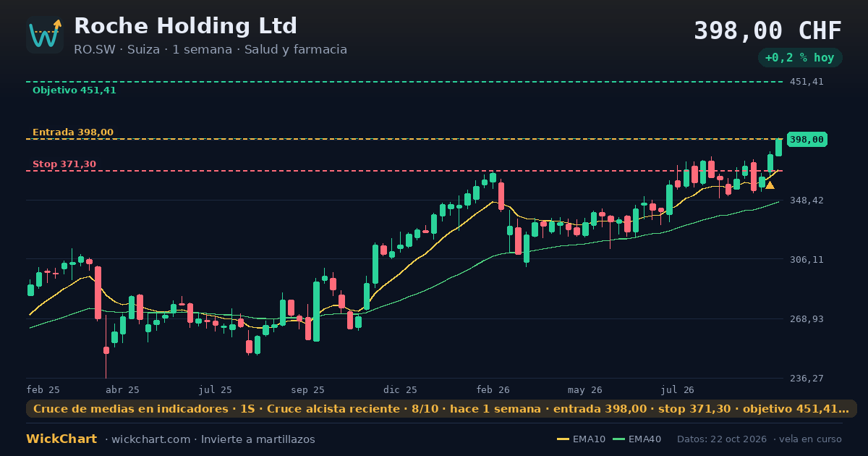
Task: Click the jul 25 date label
Action: point(215,389)
